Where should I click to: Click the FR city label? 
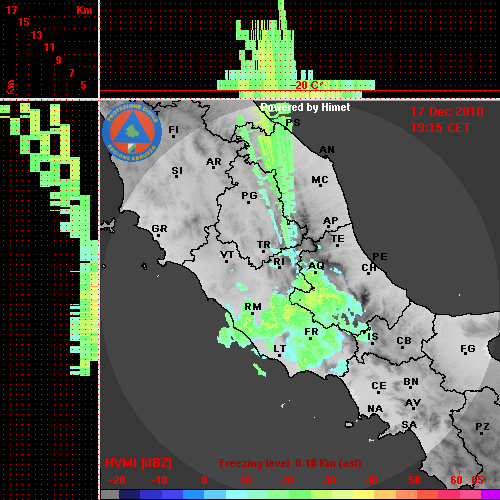coord(311,332)
